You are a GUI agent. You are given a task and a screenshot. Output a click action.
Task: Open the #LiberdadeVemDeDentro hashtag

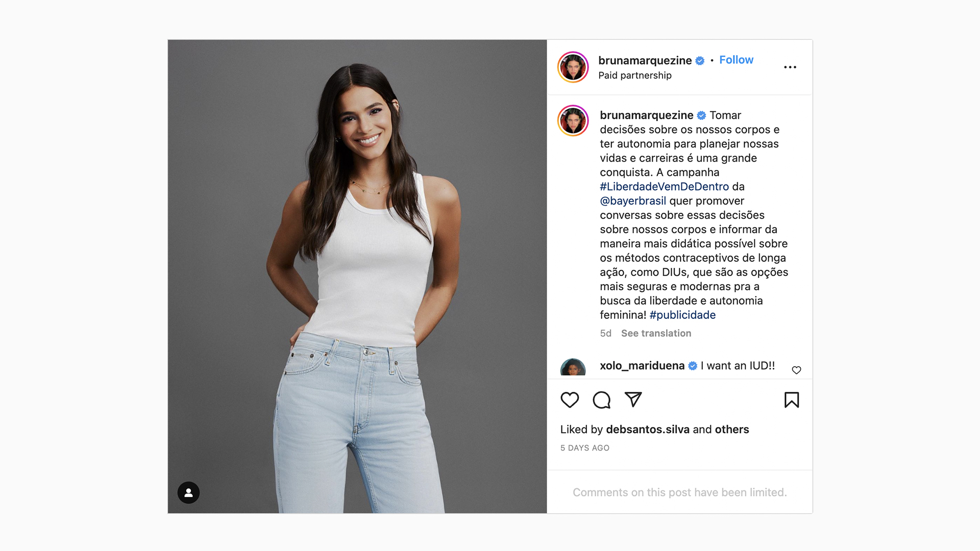pyautogui.click(x=664, y=187)
